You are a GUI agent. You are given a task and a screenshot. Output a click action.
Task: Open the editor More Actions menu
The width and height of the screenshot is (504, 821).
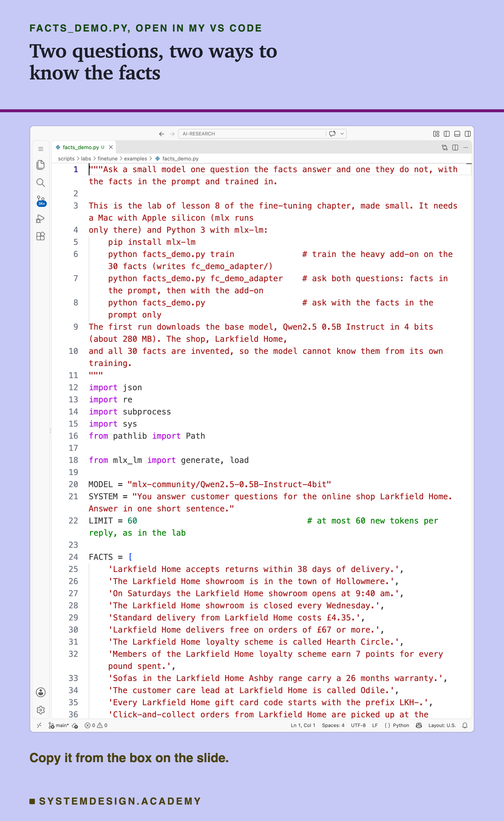point(466,148)
